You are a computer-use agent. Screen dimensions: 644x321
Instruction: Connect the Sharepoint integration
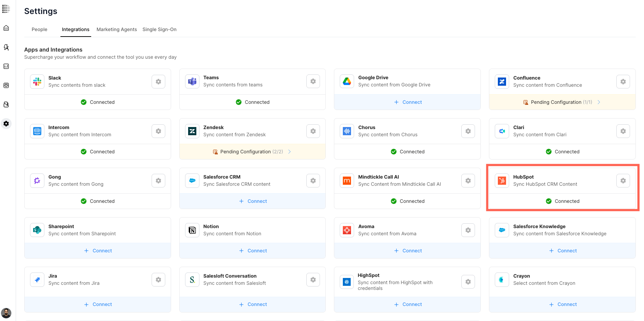click(98, 251)
